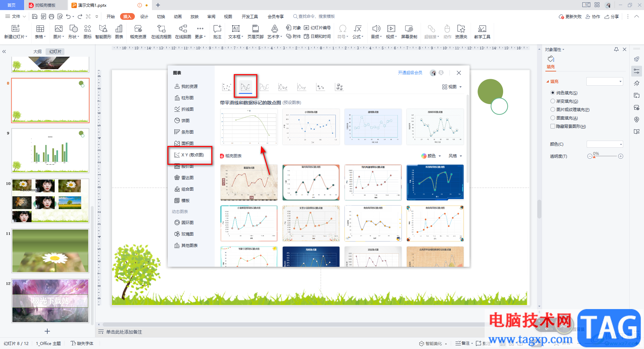The image size is (644, 349).
Task: Select 纯色填充 solid fill radio
Action: (x=553, y=93)
